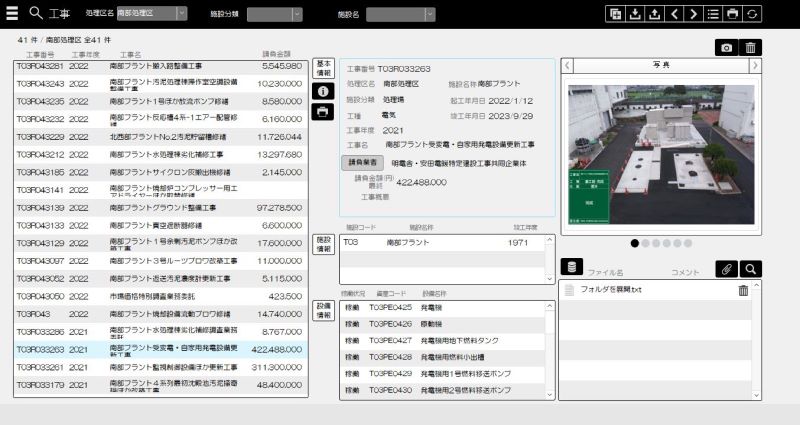Select equipment row T03PE0426 原動機
Screen dimensions: 800x425
(443, 324)
